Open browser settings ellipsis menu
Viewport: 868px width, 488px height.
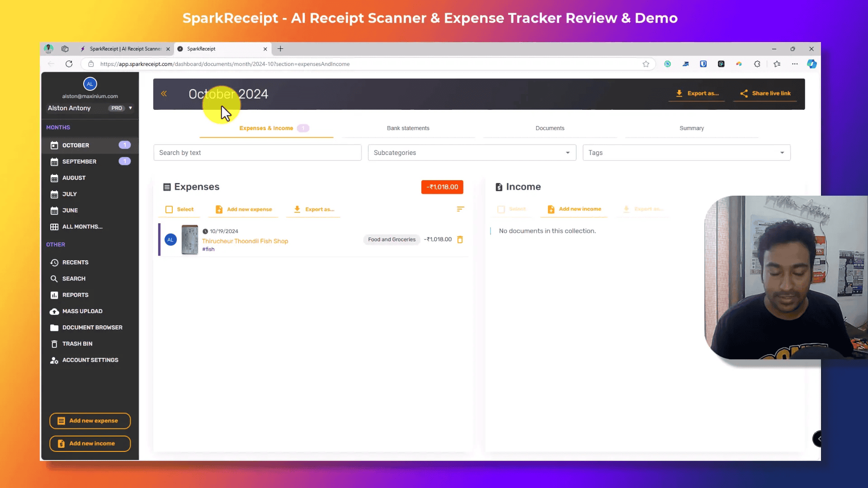point(795,64)
